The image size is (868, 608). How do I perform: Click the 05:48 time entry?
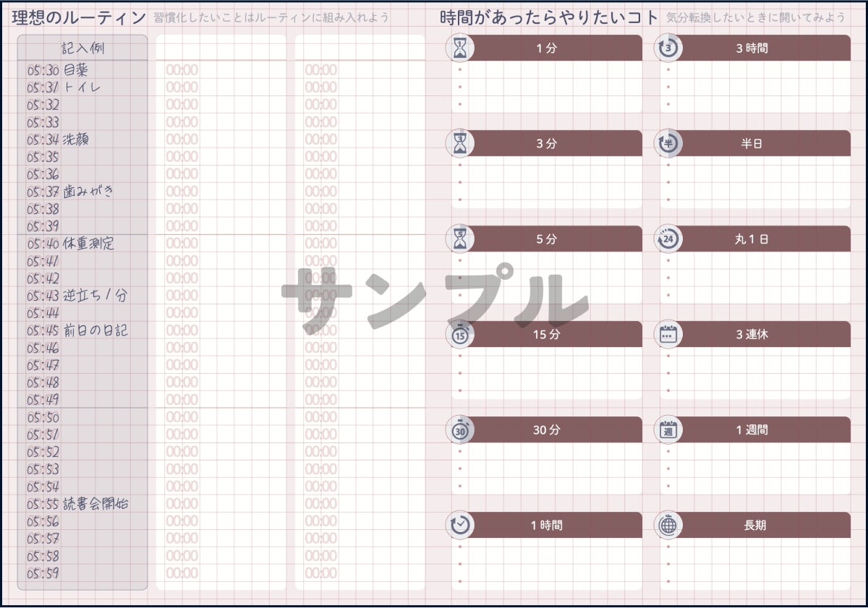[x=43, y=382]
